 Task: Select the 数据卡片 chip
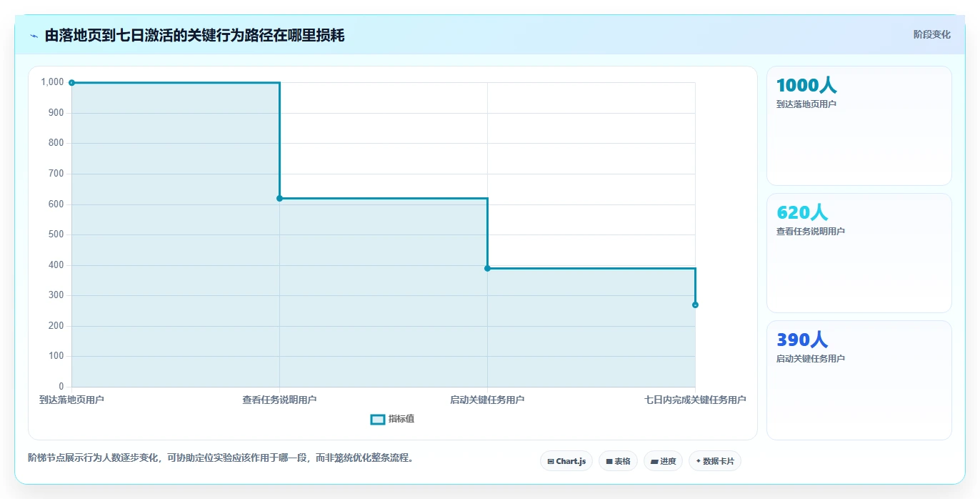(714, 461)
